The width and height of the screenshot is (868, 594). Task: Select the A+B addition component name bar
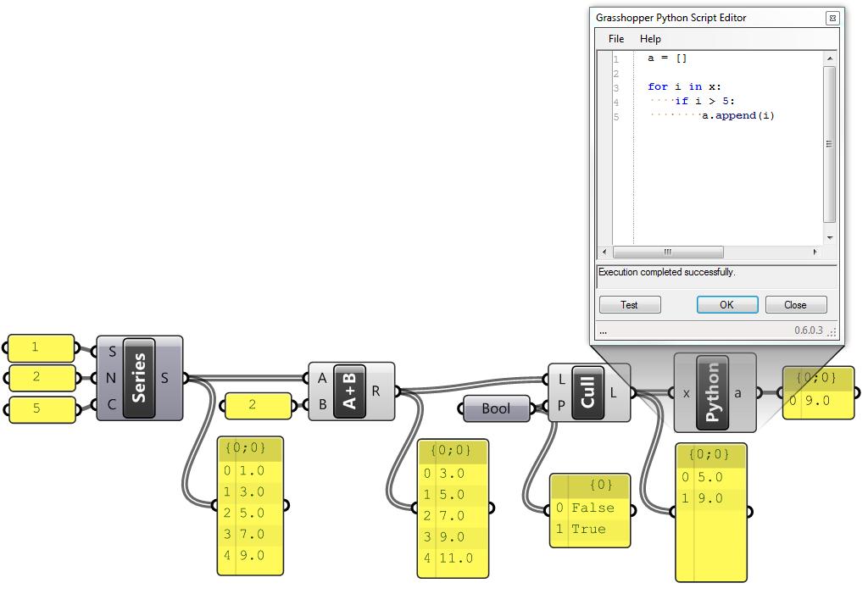pos(350,391)
